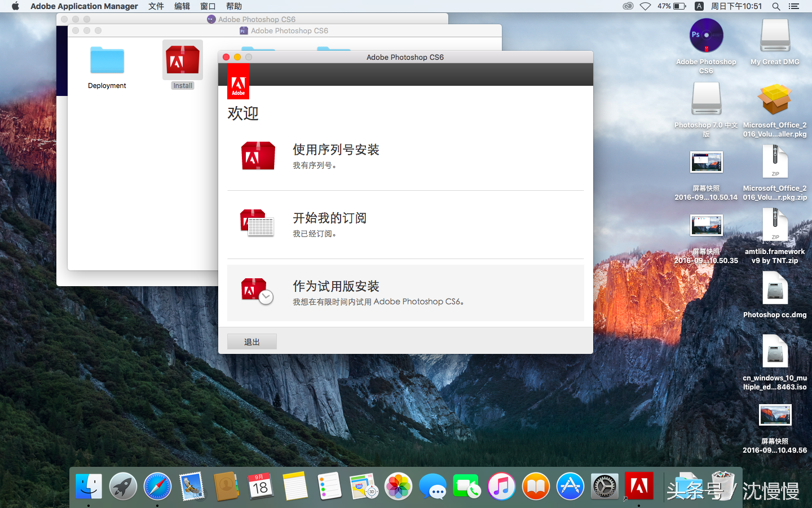The width and height of the screenshot is (812, 508).
Task: Open Safari from the Dock
Action: tap(157, 486)
